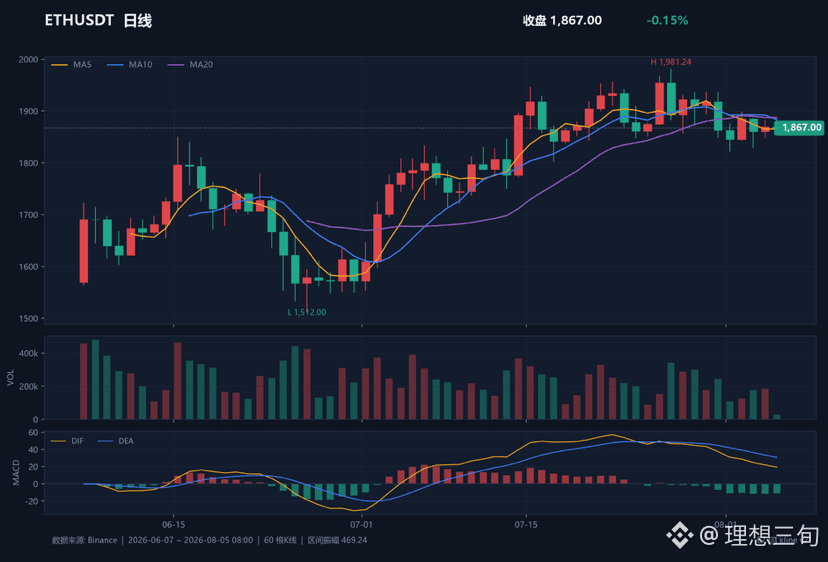828x562 pixels.
Task: Click the VOL axis label
Action: click(x=11, y=378)
